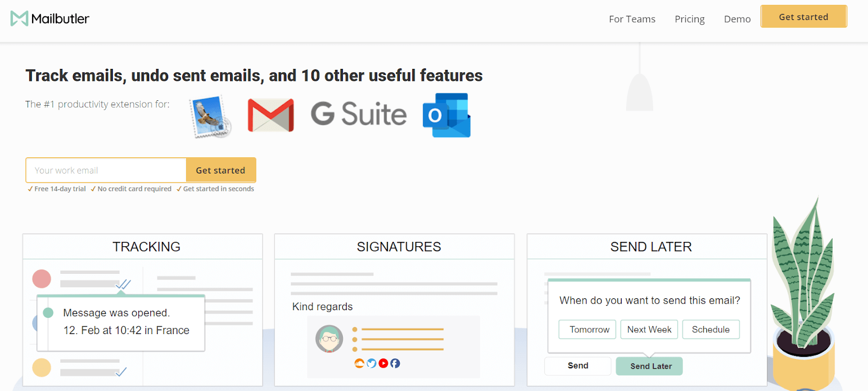Click 'Free 14-day trial' text
Screen dimensions: 868x391
(60, 189)
